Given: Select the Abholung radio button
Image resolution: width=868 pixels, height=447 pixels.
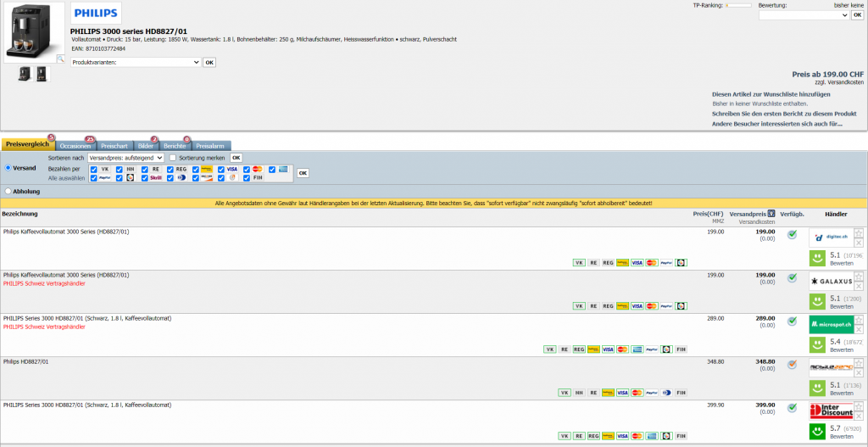Looking at the screenshot, I should 8,191.
